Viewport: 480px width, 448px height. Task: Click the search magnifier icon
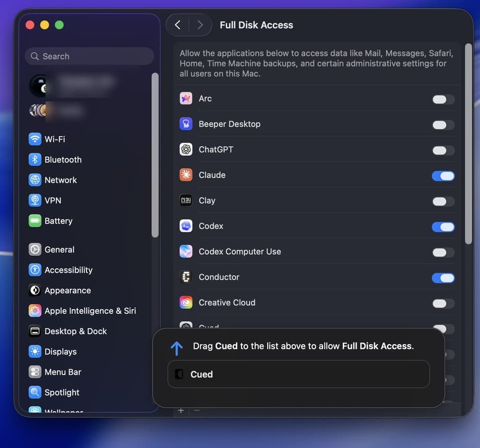[34, 56]
